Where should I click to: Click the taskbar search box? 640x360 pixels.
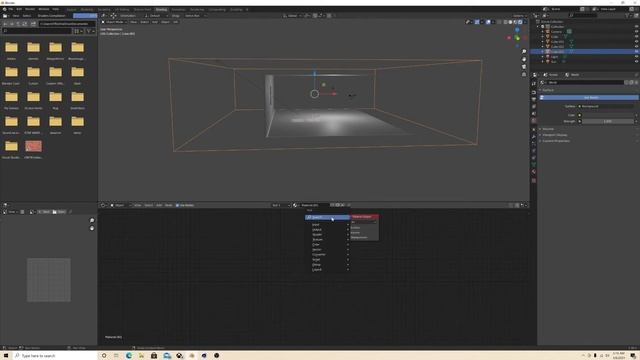tap(55, 356)
